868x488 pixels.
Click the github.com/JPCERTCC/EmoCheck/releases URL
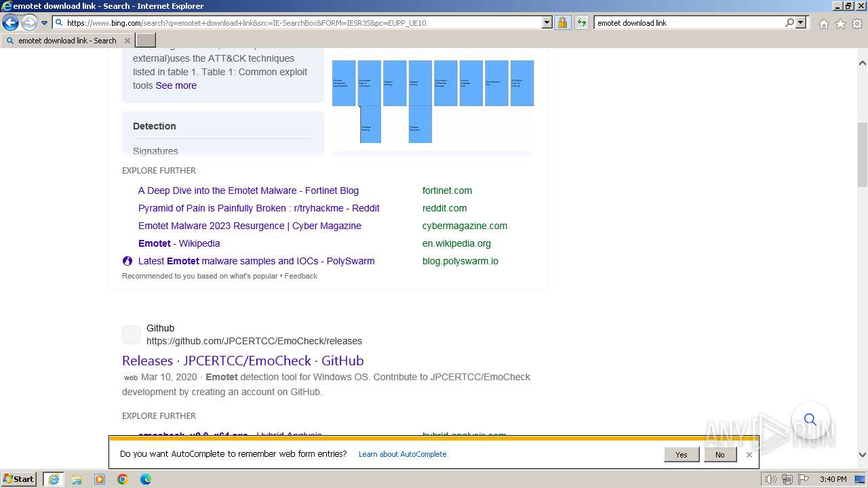point(254,341)
